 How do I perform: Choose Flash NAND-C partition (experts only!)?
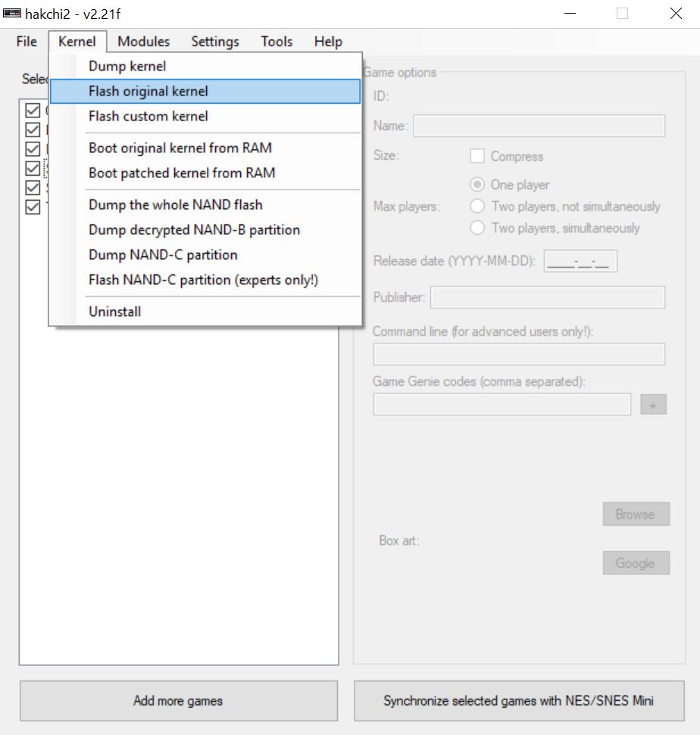coord(205,280)
